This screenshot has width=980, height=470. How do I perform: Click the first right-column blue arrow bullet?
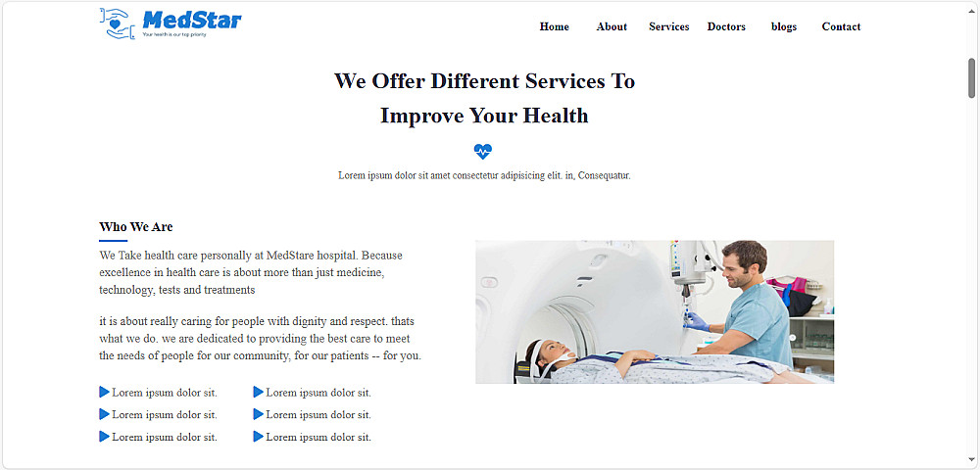(x=258, y=392)
